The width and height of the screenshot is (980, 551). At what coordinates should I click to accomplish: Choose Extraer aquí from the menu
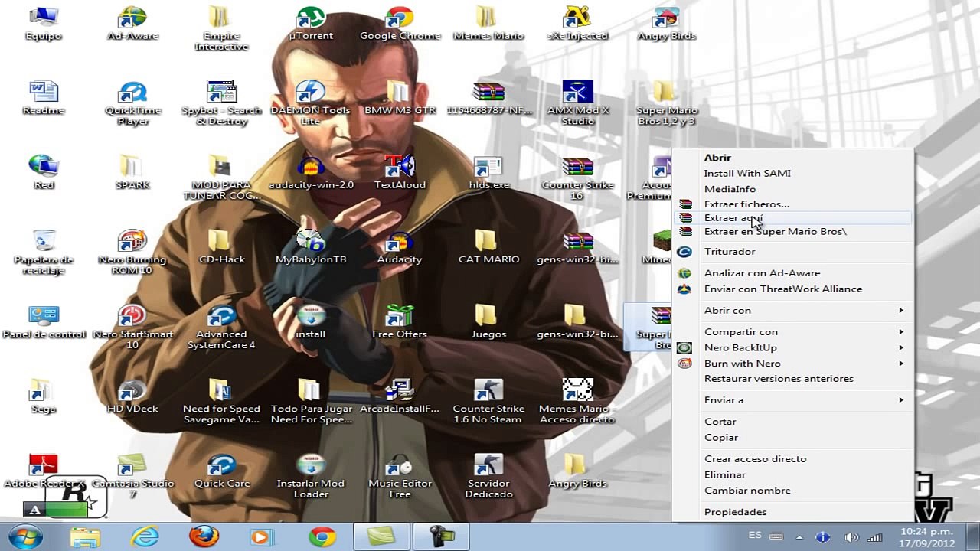click(793, 218)
